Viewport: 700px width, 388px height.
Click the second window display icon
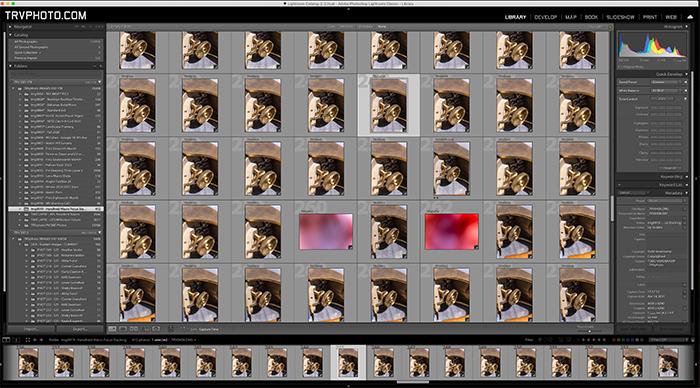coord(17,340)
